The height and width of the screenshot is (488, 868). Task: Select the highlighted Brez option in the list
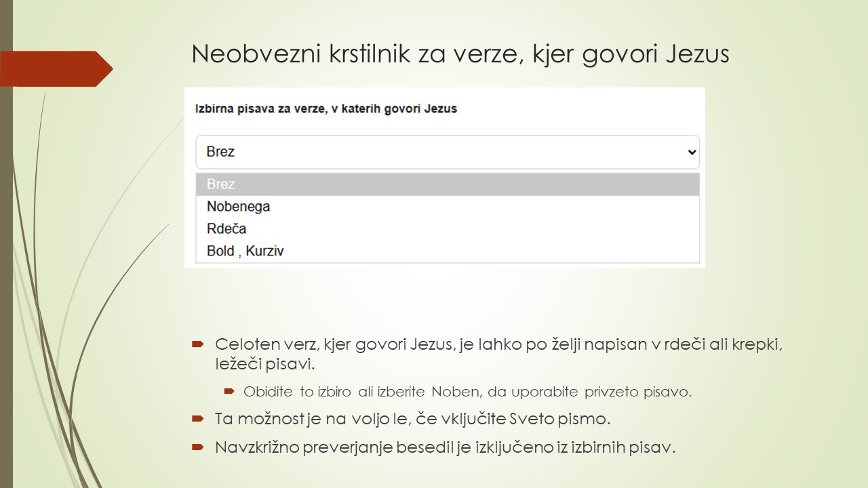tap(448, 184)
